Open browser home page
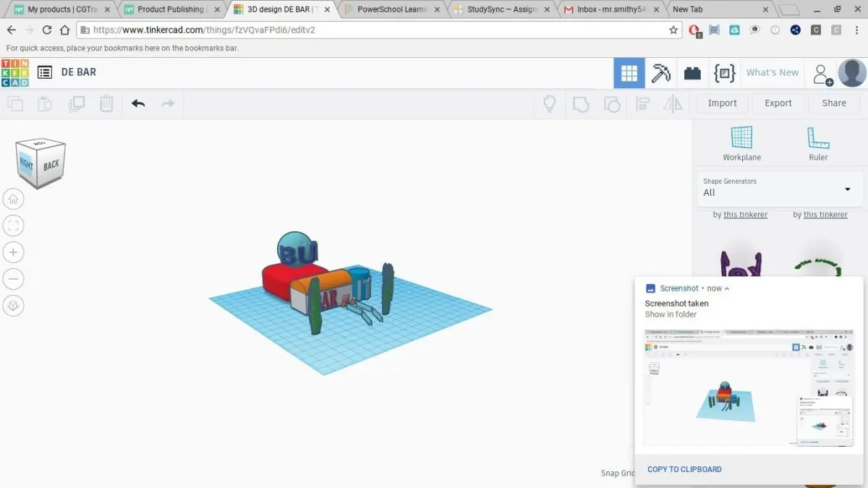This screenshot has width=868, height=488. 64,30
